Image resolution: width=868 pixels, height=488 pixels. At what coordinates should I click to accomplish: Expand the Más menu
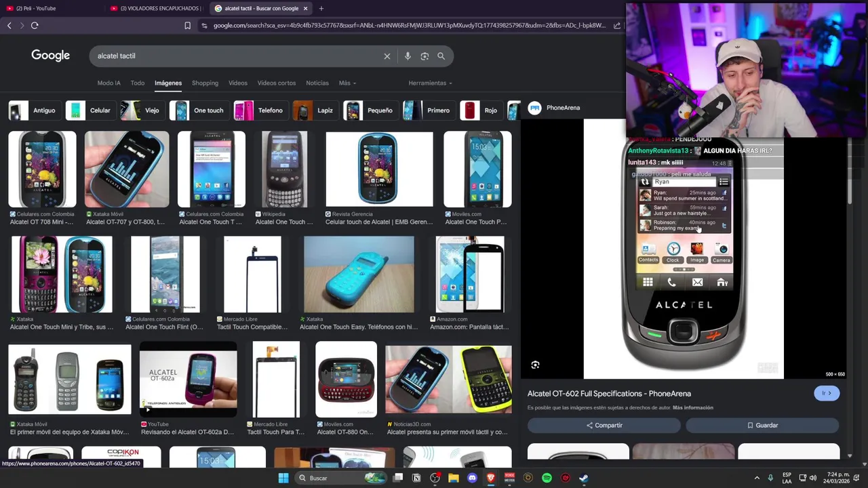347,83
